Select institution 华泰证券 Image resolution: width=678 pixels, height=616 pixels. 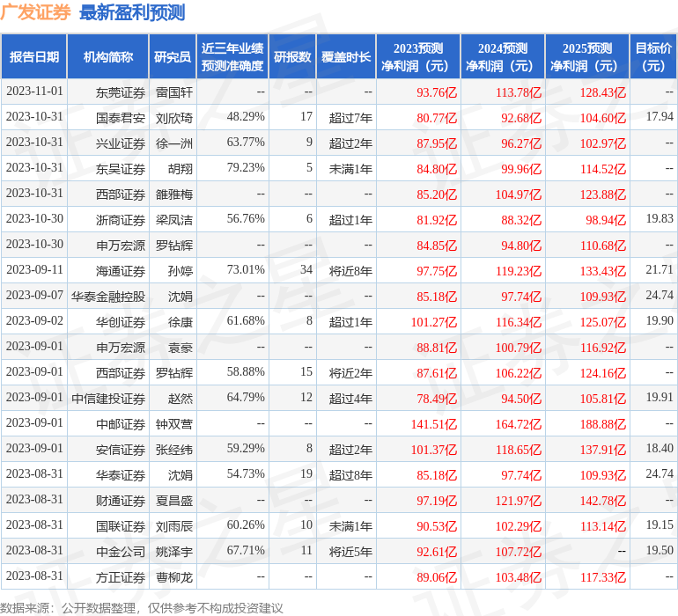click(121, 475)
